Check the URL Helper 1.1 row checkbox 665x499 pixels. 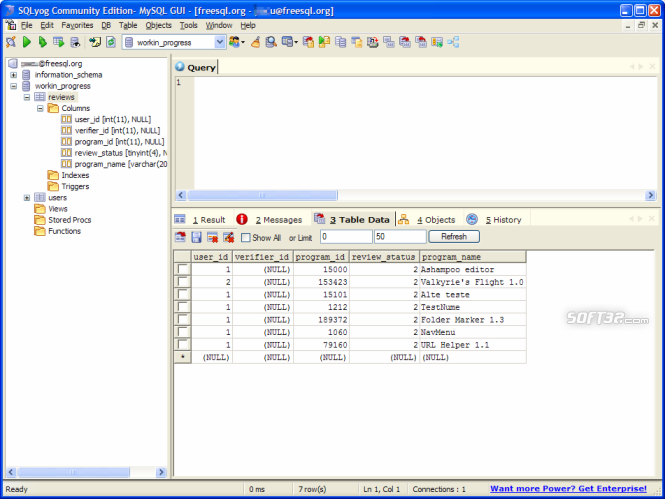(183, 345)
